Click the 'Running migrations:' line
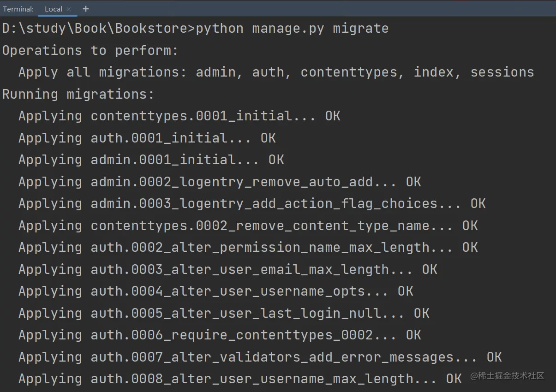This screenshot has width=556, height=392. coord(78,95)
